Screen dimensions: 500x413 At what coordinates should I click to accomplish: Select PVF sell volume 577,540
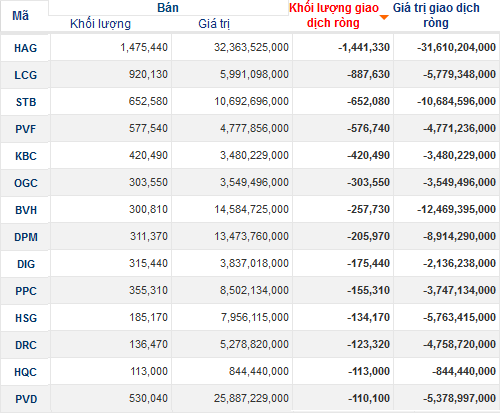(148, 128)
